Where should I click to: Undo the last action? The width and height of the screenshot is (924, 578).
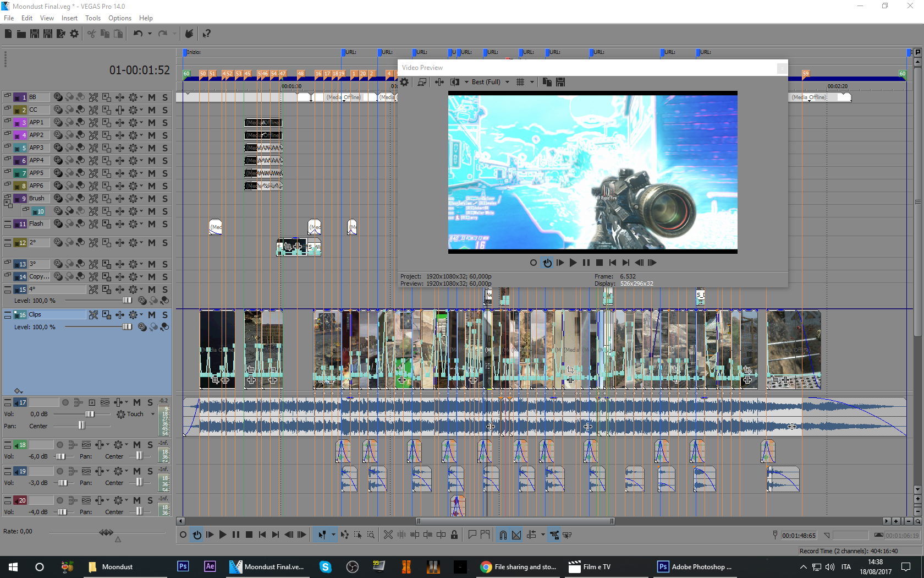click(138, 34)
